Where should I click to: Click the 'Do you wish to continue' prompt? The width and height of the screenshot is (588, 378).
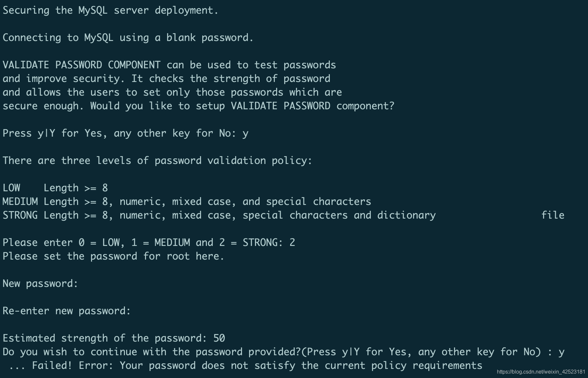pyautogui.click(x=284, y=352)
